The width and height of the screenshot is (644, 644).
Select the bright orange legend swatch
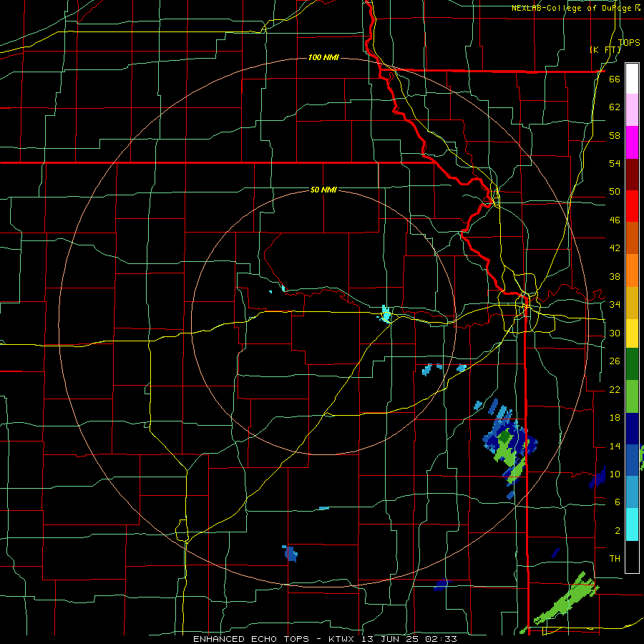pyautogui.click(x=632, y=270)
